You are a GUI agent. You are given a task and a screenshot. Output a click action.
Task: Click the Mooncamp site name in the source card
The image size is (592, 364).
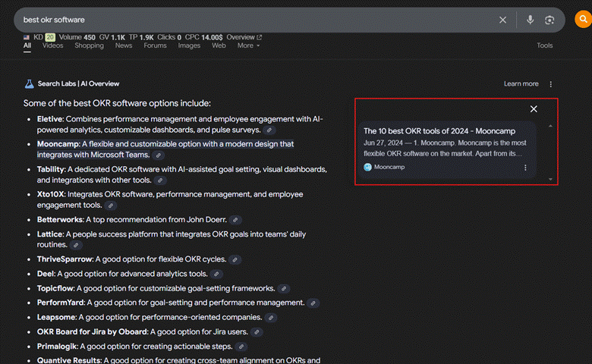[389, 167]
